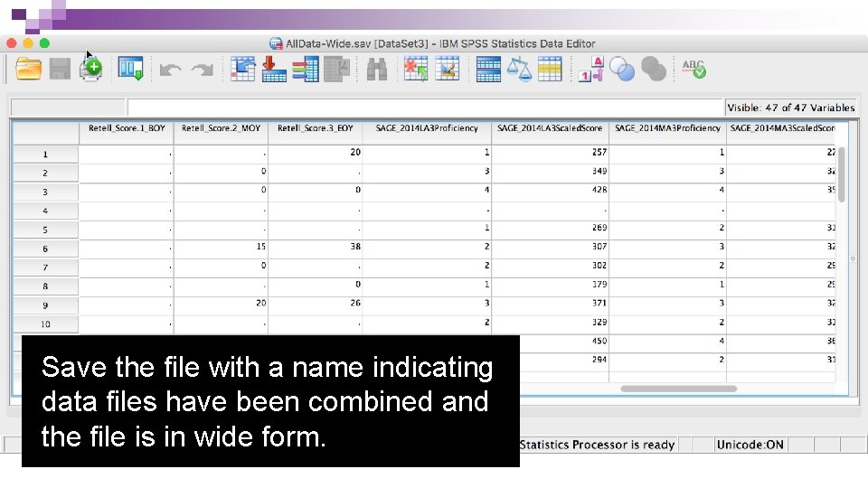Recall recently used dialogs icon
868x488 pixels.
tap(130, 70)
